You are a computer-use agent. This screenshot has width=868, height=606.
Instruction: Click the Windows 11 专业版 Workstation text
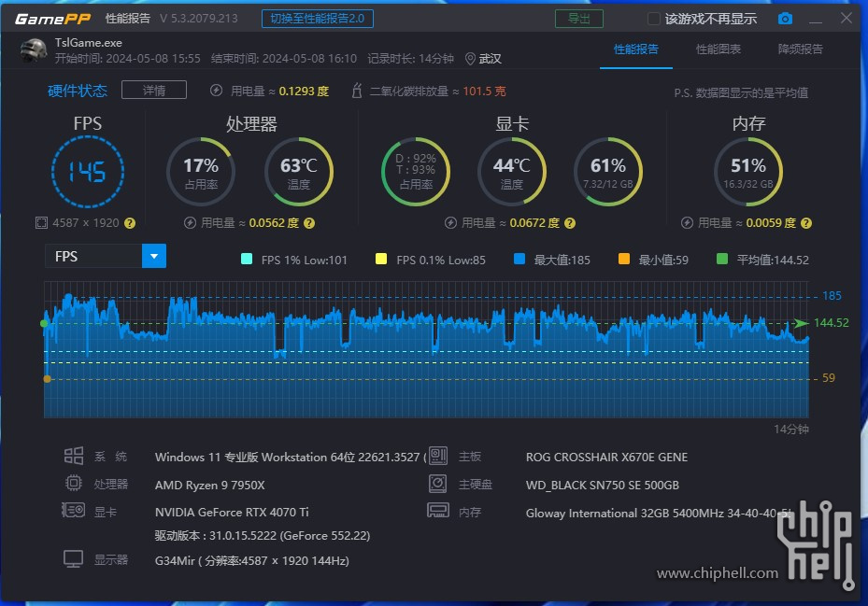(x=290, y=458)
